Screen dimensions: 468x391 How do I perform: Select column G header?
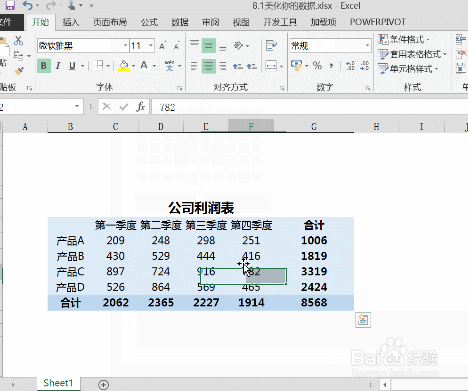pyautogui.click(x=314, y=126)
